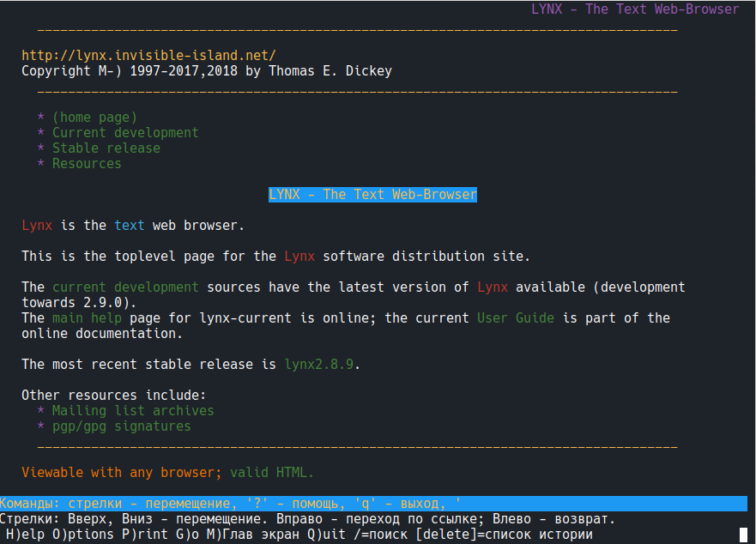Open the 'valid HTML' link
This screenshot has width=756, height=544.
click(x=272, y=472)
